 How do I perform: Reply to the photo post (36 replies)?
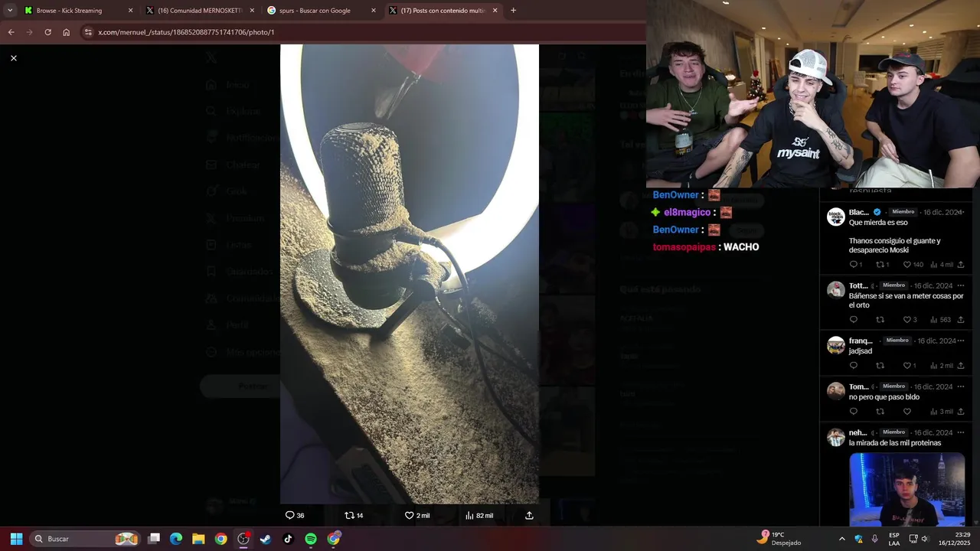[295, 516]
